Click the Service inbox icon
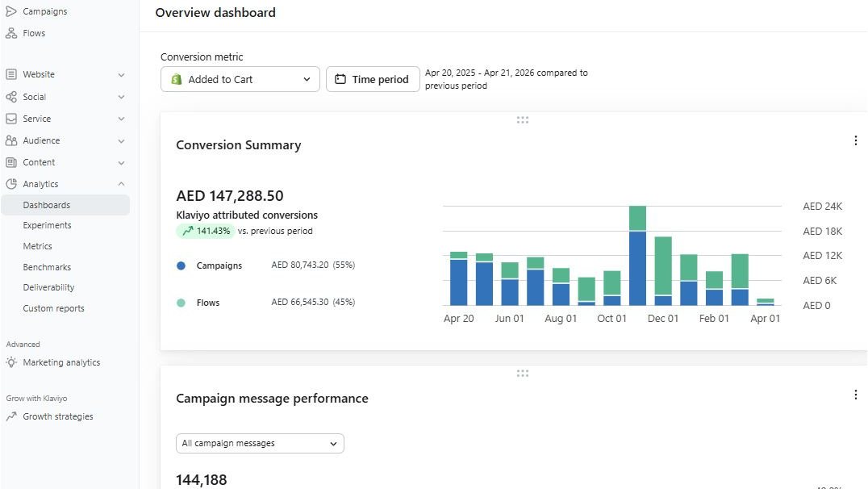Screen dimensions: 868x489 tap(11, 119)
